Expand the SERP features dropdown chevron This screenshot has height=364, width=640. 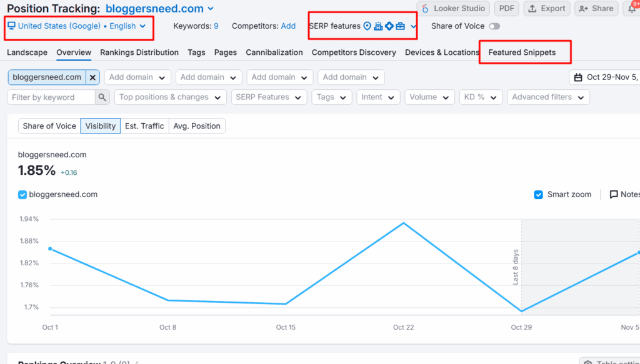412,26
